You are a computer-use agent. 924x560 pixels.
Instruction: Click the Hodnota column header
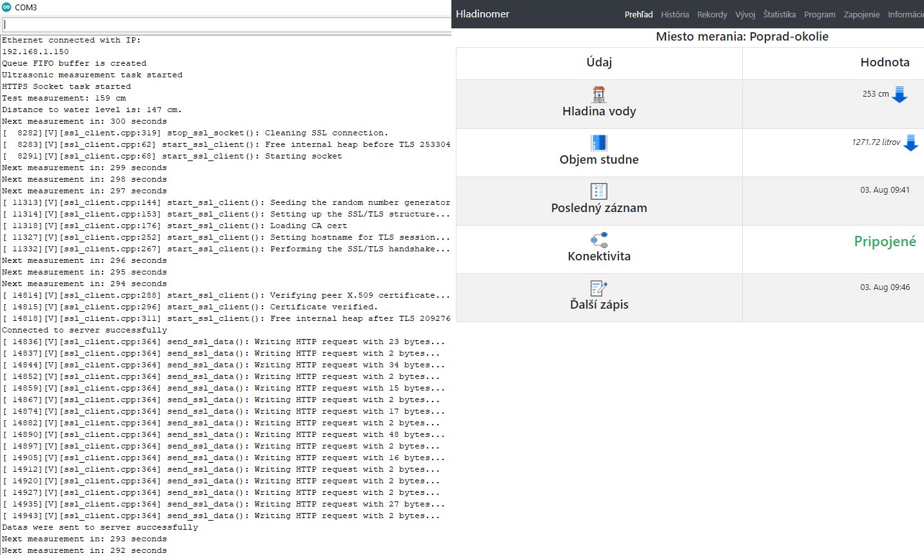[x=885, y=63]
